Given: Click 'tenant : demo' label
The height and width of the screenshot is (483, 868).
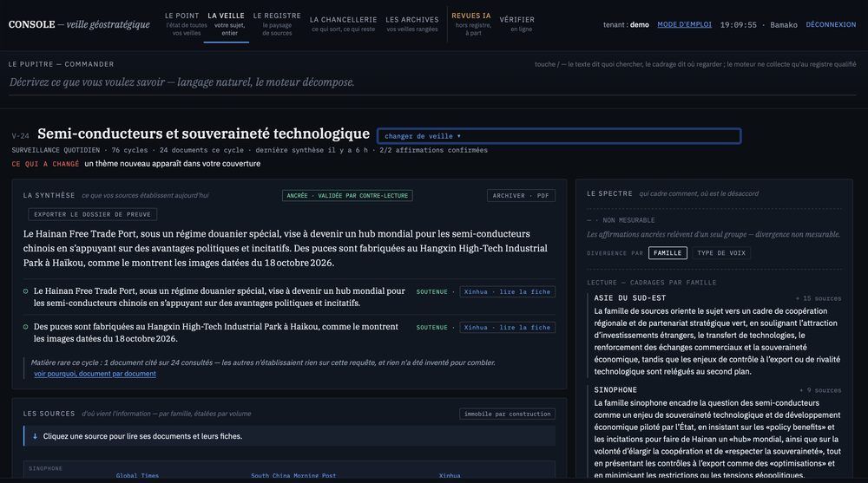Looking at the screenshot, I should (626, 25).
